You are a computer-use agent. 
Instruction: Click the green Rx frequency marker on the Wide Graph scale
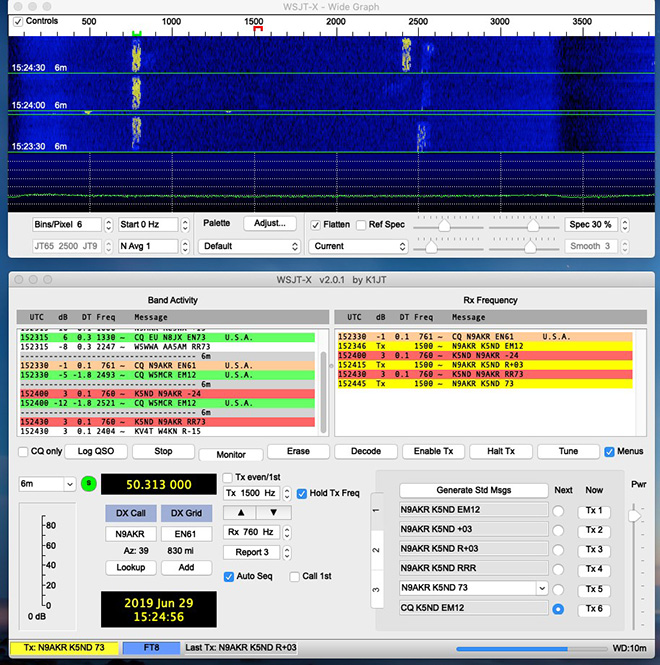click(x=136, y=33)
